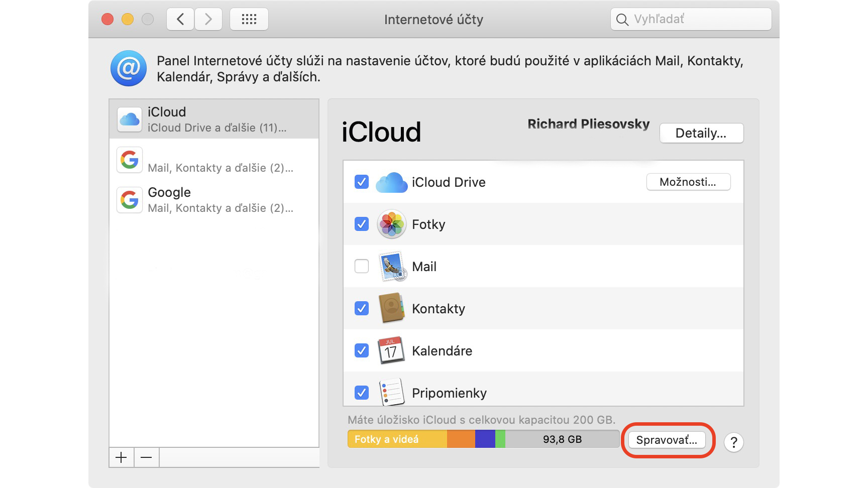Click the 93,8 GB free space segment
The height and width of the screenshot is (488, 868).
click(562, 439)
